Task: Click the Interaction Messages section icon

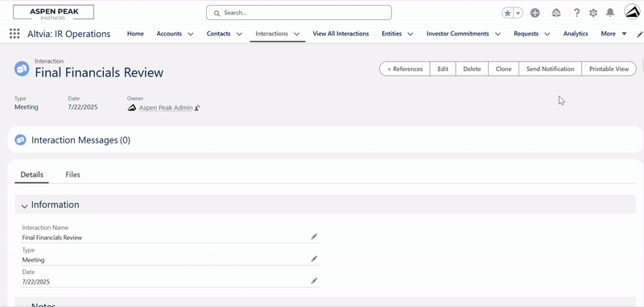Action: pyautogui.click(x=21, y=140)
